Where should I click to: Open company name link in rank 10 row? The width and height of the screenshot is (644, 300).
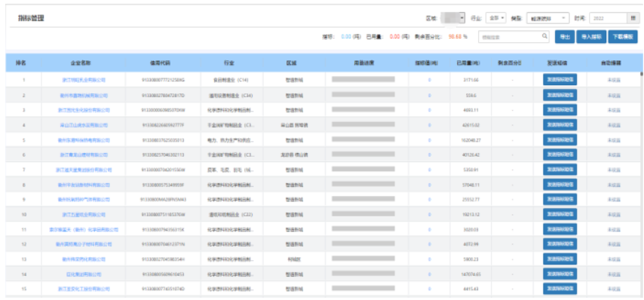[x=84, y=215]
